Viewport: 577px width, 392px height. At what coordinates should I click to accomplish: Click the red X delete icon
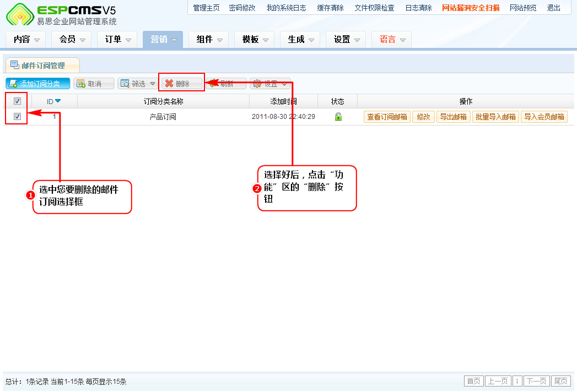click(169, 84)
